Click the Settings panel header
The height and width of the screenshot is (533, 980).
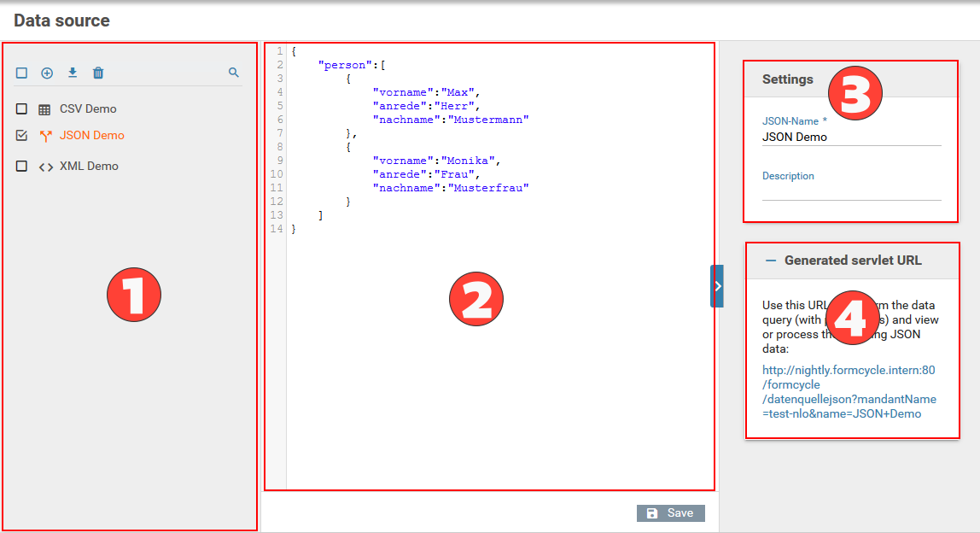tap(787, 79)
